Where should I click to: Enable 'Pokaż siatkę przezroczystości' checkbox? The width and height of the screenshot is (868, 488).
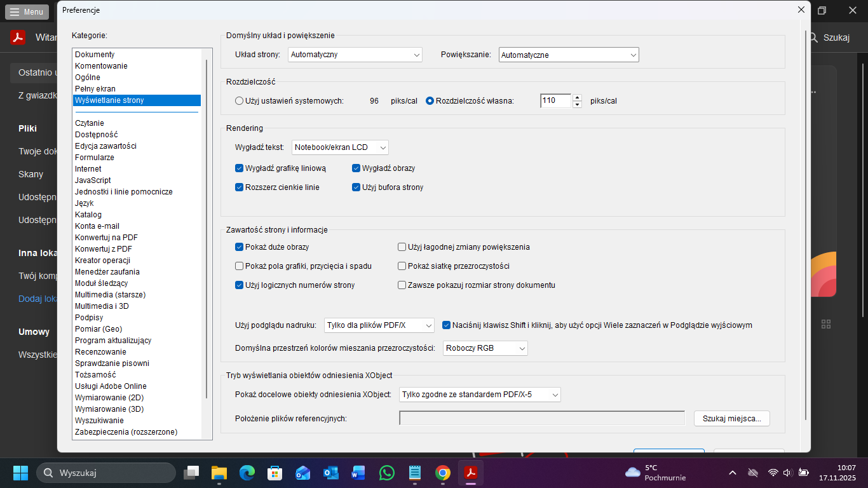pyautogui.click(x=402, y=266)
